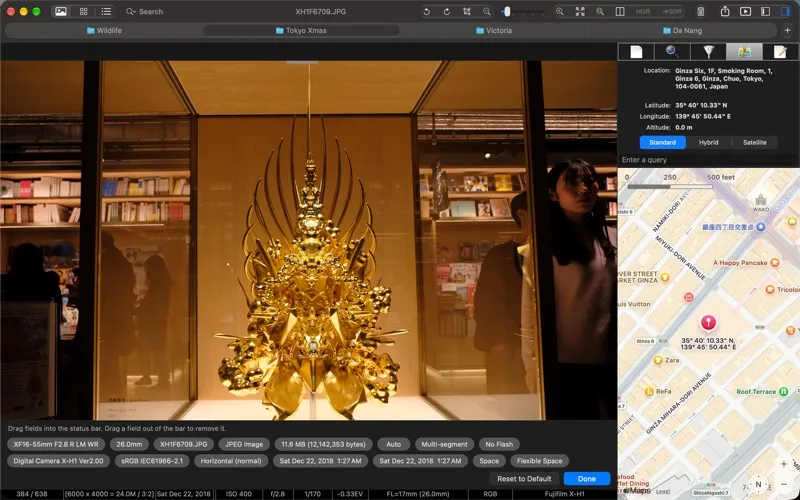Image resolution: width=800 pixels, height=500 pixels.
Task: Start the slideshow
Action: point(745,11)
